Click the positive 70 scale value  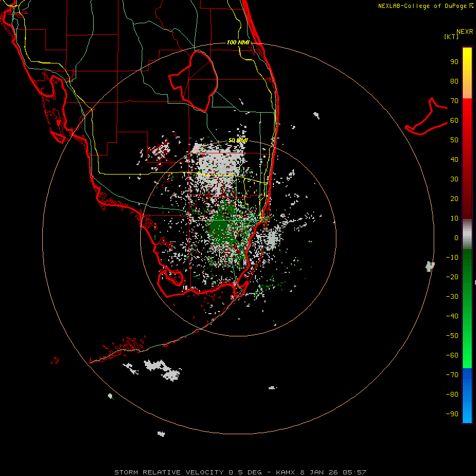coord(454,101)
